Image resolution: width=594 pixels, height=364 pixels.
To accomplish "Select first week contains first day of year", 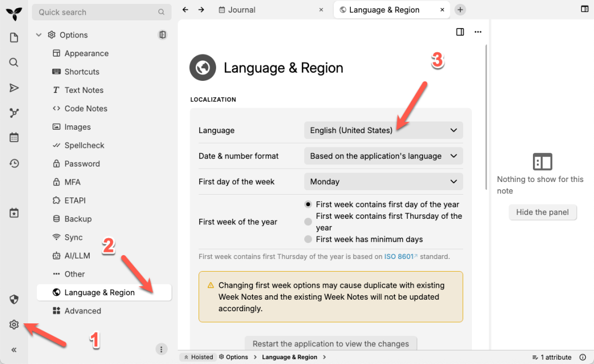I will [x=308, y=204].
